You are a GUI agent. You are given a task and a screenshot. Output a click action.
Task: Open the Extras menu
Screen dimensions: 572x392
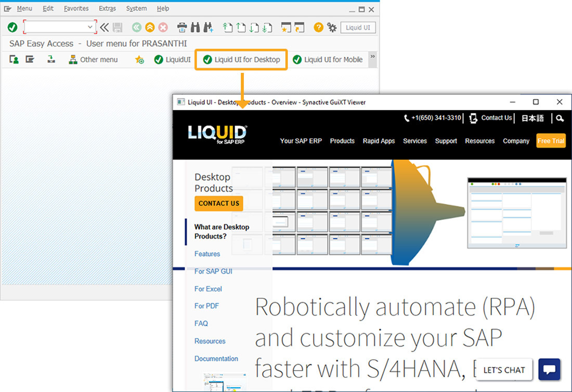tap(107, 8)
